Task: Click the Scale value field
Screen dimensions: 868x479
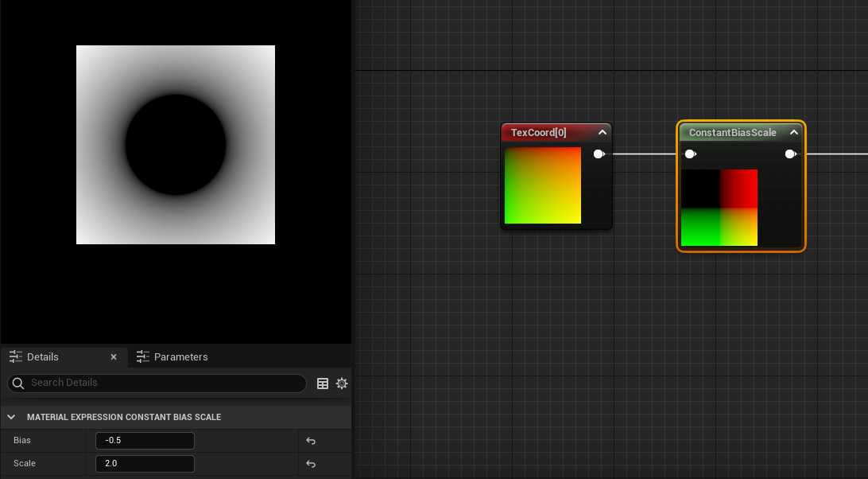Action: 145,464
